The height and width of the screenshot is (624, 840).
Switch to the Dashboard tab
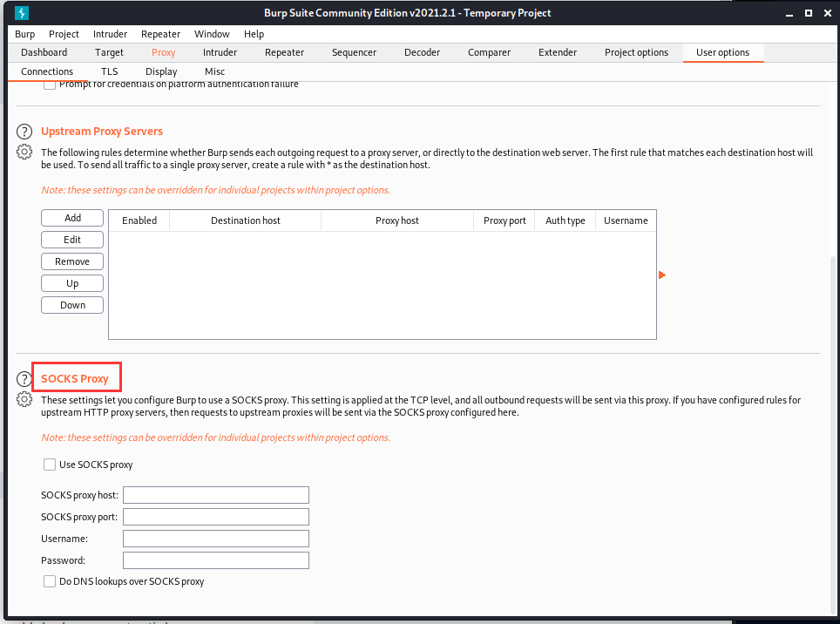[44, 52]
